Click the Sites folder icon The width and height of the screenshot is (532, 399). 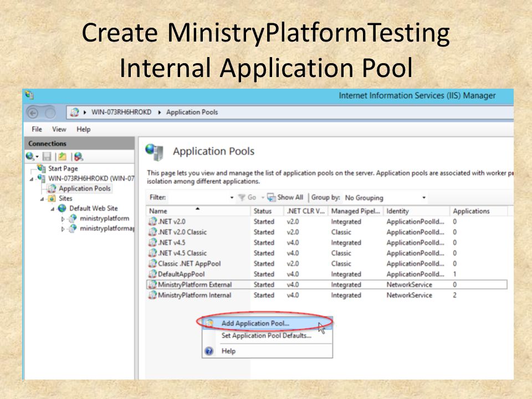pyautogui.click(x=52, y=198)
